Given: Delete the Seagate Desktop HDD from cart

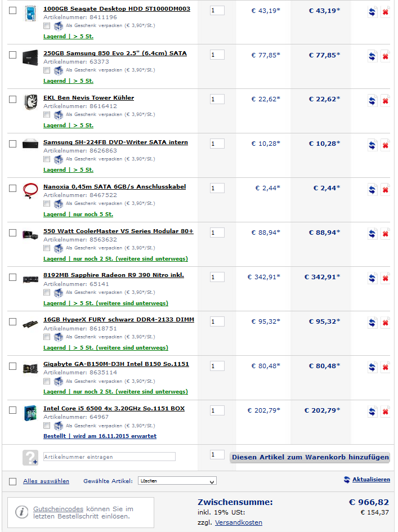Looking at the screenshot, I should pos(385,12).
